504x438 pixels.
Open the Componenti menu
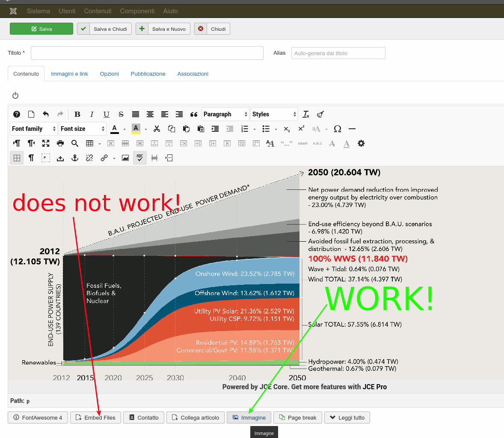pos(137,11)
